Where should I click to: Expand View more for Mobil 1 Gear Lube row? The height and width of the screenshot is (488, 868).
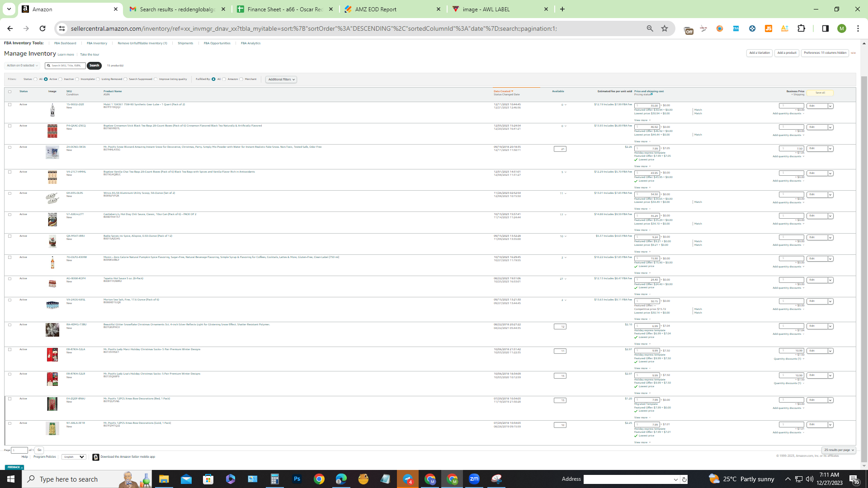642,120
